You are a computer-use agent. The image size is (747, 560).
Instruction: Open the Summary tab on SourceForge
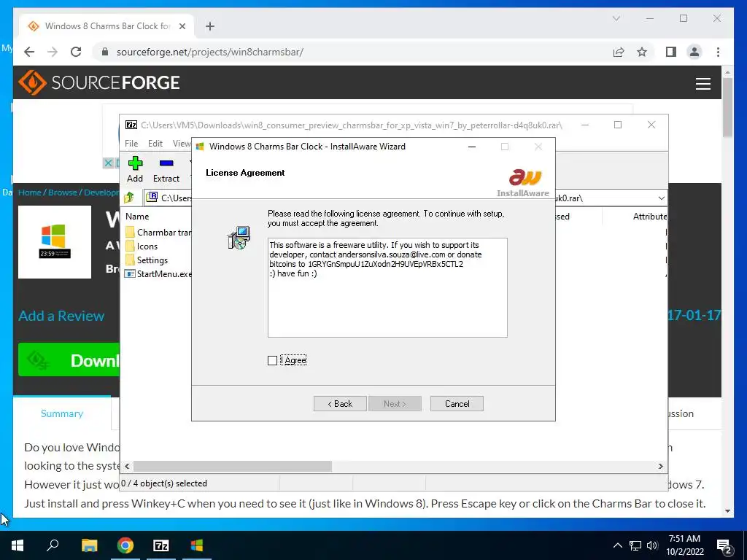pos(62,413)
